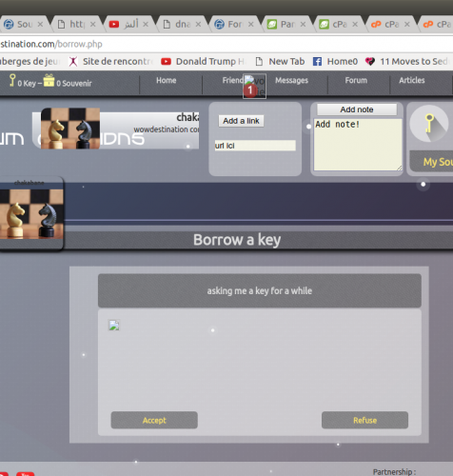Accept the key borrow request
Viewport: 453px width, 476px height.
[x=154, y=420]
